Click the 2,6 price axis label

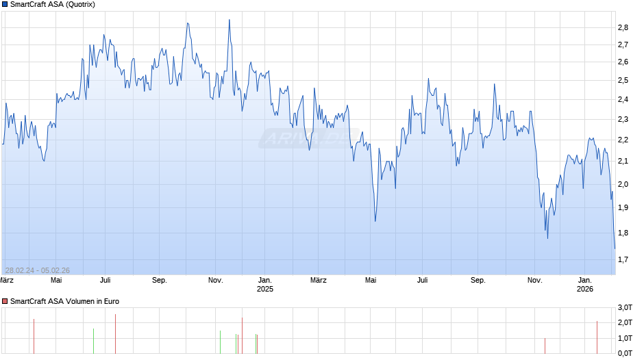(x=623, y=62)
